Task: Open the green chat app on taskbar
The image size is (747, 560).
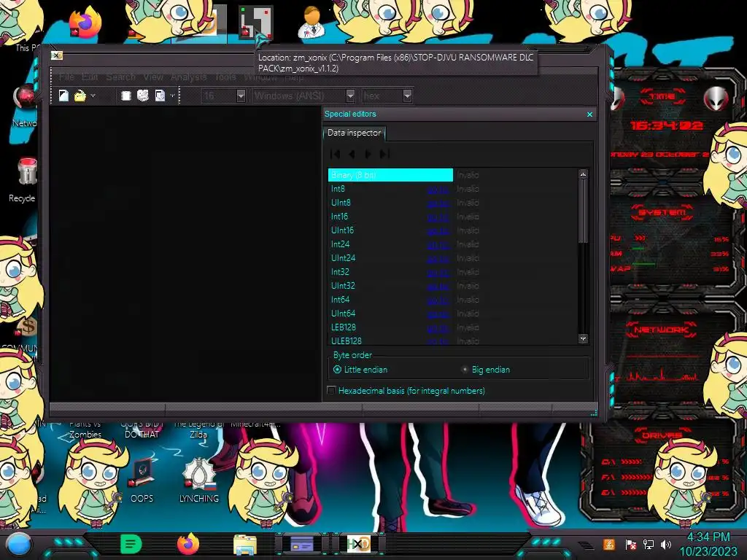Action: tap(131, 544)
